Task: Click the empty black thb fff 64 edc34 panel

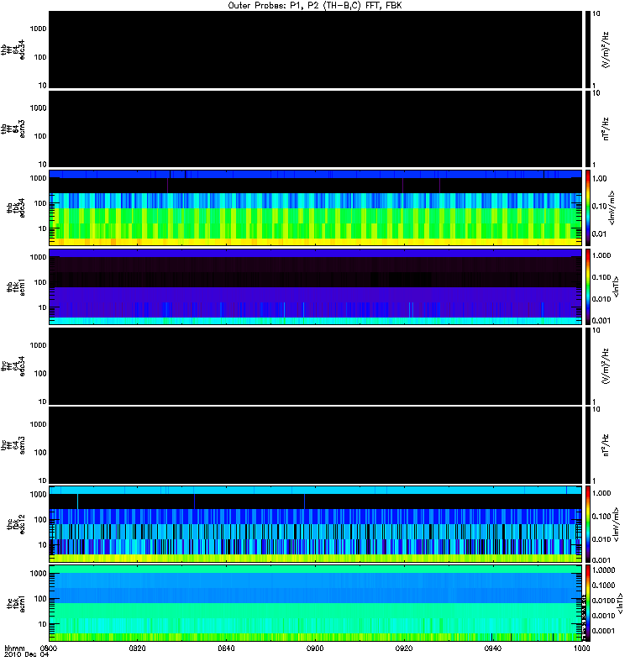Action: point(316,50)
